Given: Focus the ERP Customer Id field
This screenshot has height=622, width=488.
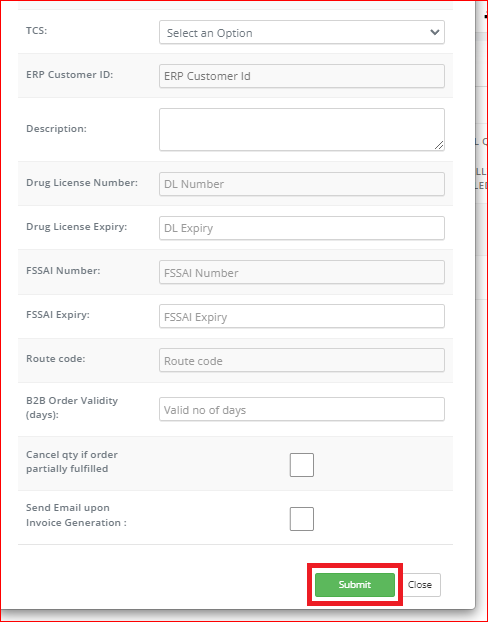Looking at the screenshot, I should point(302,76).
